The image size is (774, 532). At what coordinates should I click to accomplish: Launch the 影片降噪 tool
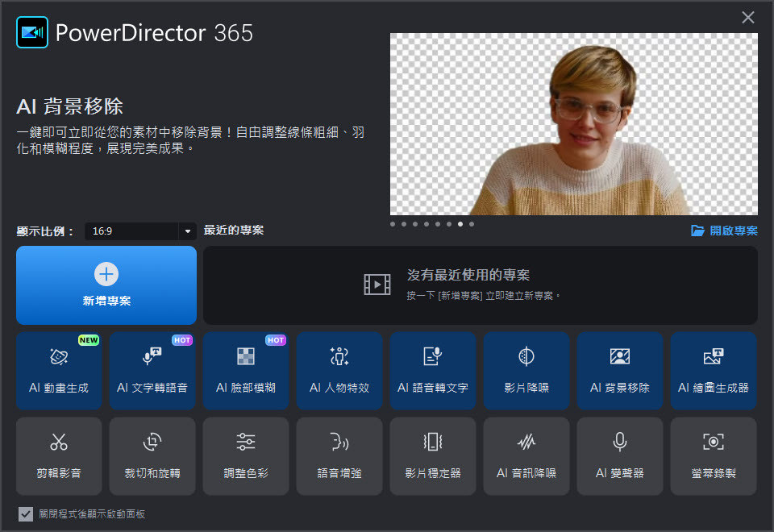(526, 371)
